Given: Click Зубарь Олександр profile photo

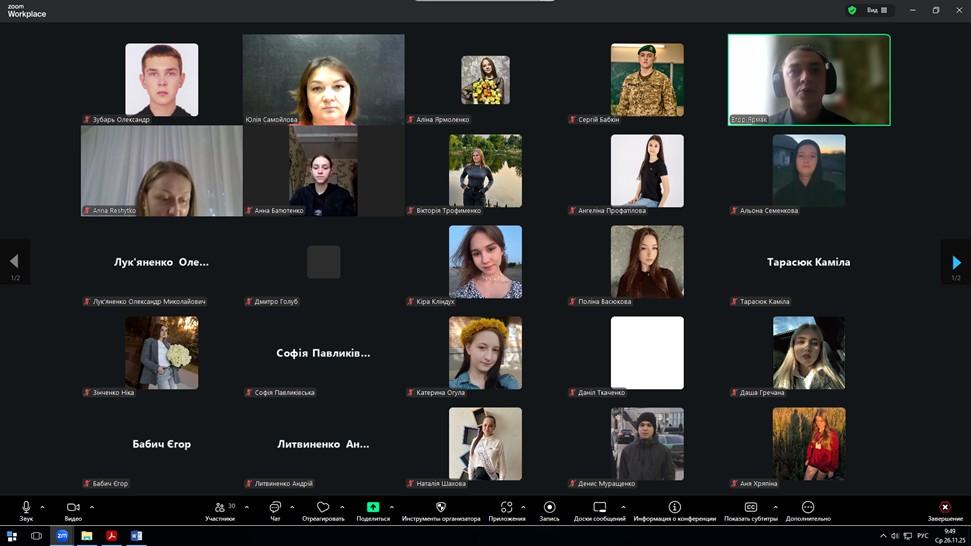Looking at the screenshot, I should click(x=162, y=79).
